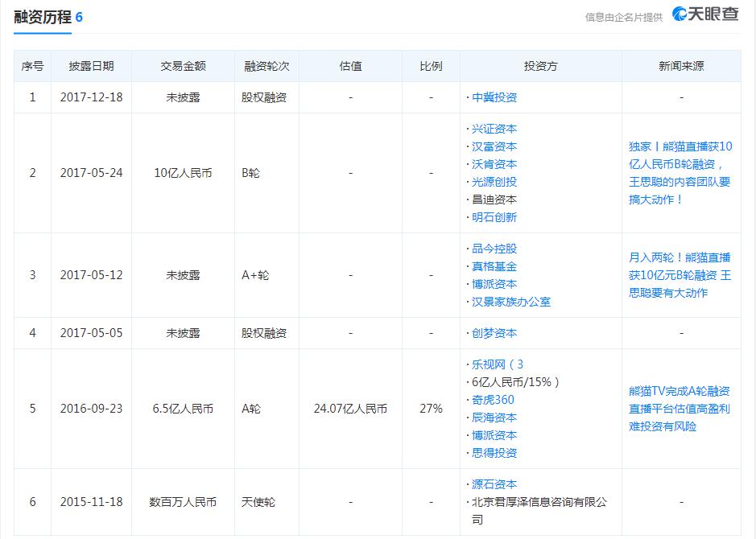Open news article starting 月入两轮！熊猫直播
Viewport: 756px width, 539px height.
pyautogui.click(x=680, y=275)
